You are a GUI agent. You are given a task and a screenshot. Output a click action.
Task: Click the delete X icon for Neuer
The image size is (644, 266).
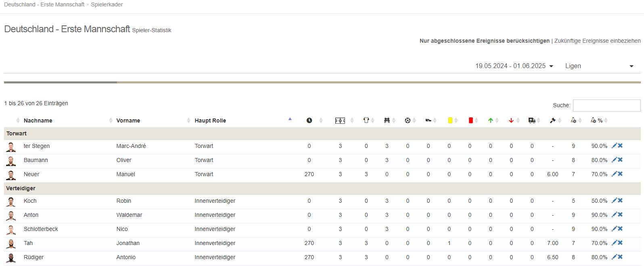click(620, 174)
